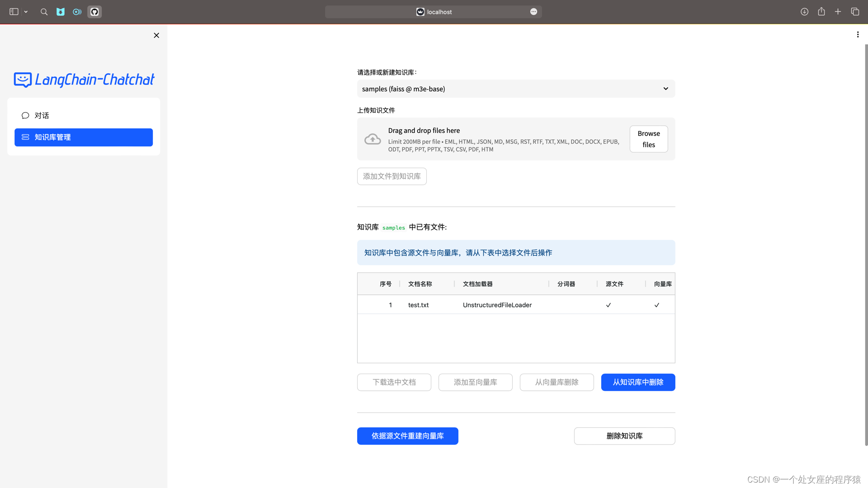Click 从知识库中删除 button

pos(638,382)
